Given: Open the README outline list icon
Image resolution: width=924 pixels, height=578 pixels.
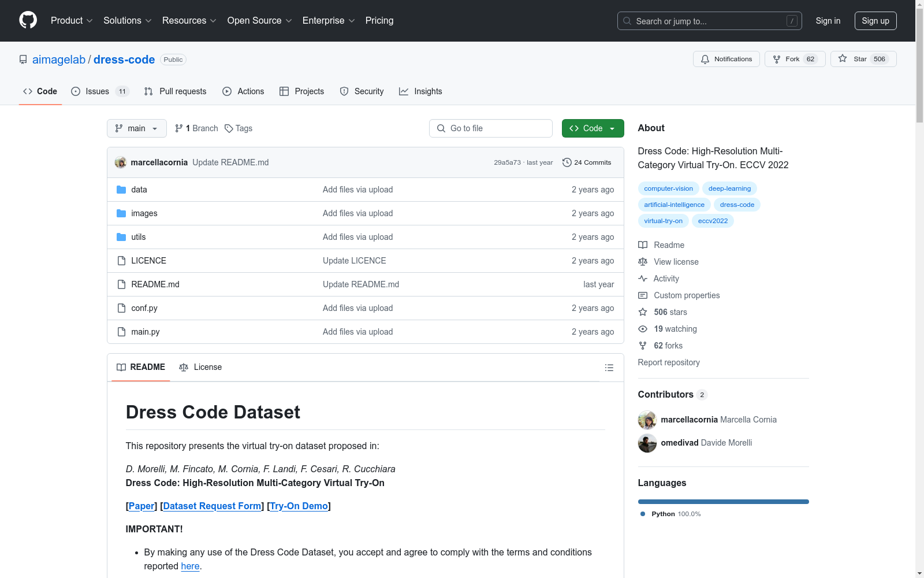Looking at the screenshot, I should [x=609, y=368].
